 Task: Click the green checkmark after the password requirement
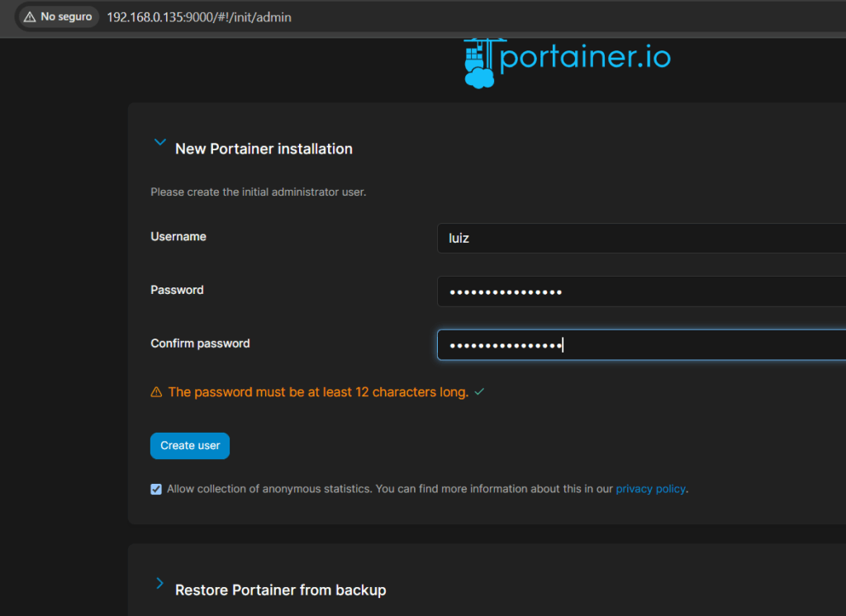click(480, 392)
